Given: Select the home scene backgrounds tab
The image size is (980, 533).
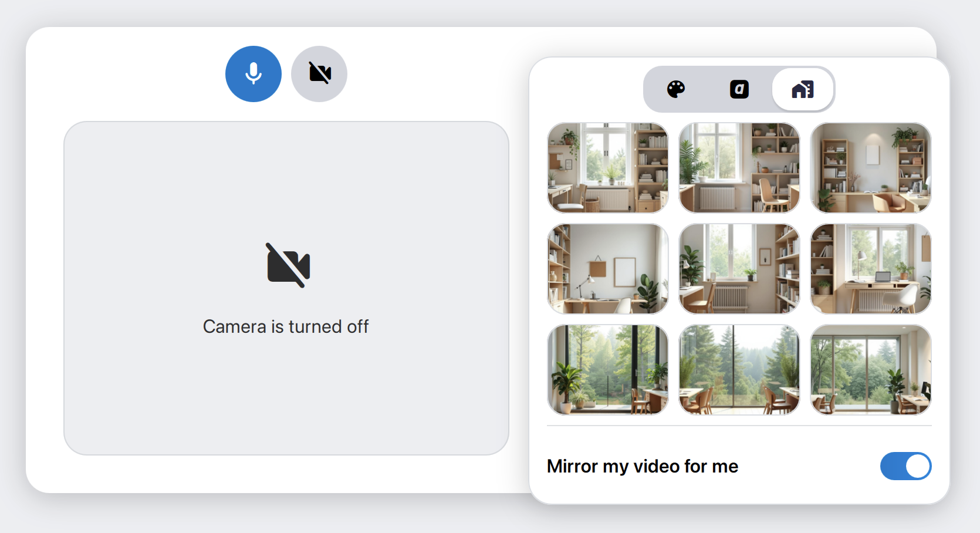Looking at the screenshot, I should [x=803, y=89].
